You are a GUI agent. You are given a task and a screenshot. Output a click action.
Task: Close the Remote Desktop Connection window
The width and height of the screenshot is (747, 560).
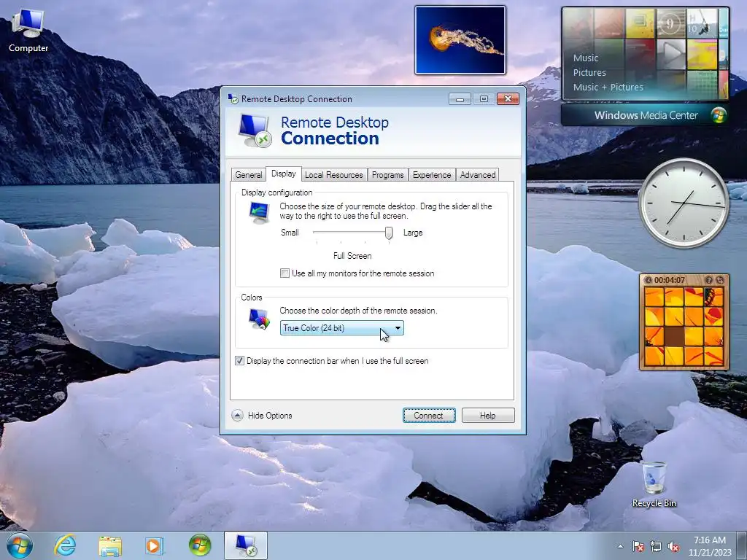pyautogui.click(x=508, y=98)
